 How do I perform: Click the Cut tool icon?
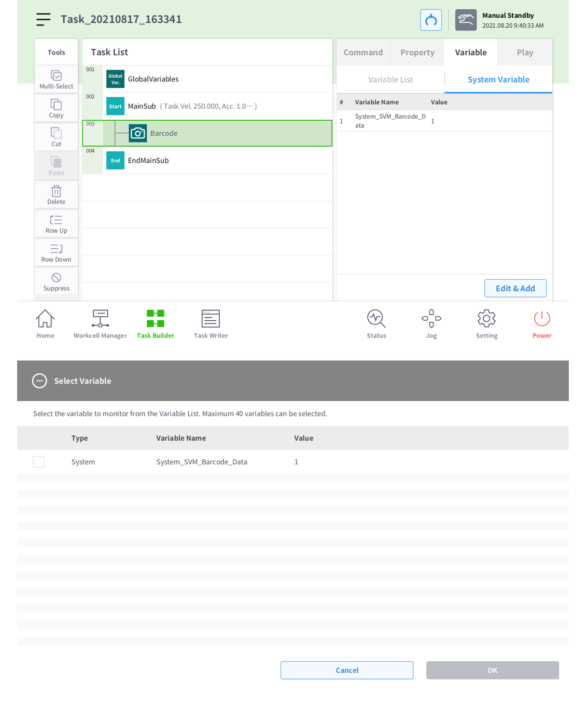tap(57, 137)
